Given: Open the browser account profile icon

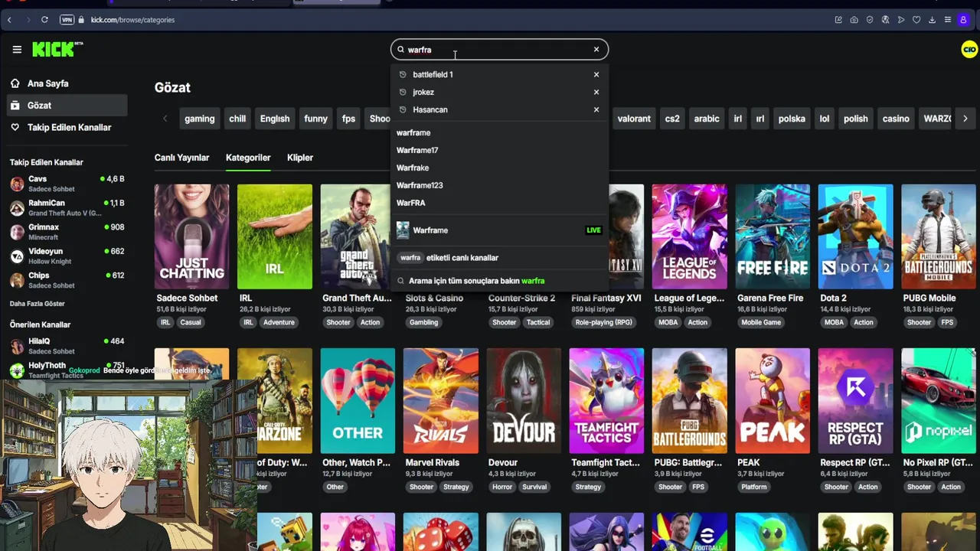Looking at the screenshot, I should click(964, 20).
